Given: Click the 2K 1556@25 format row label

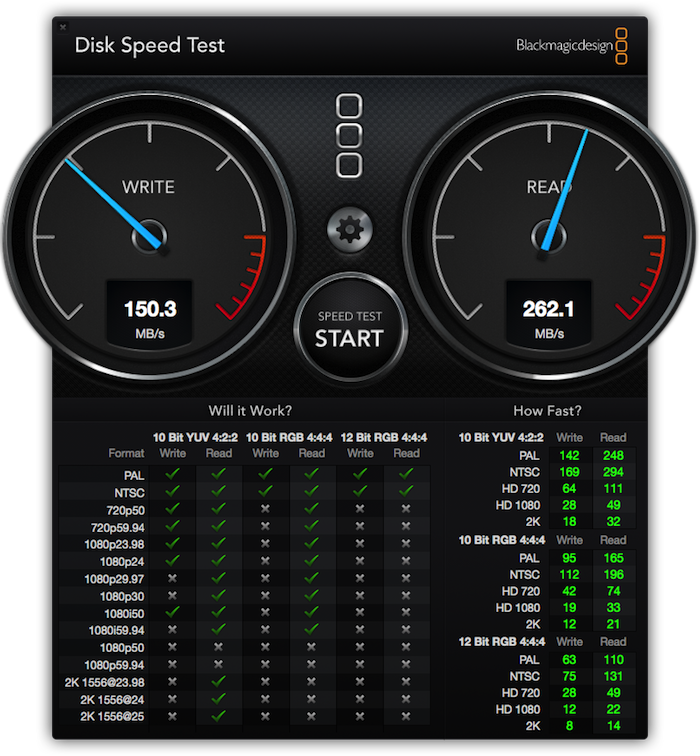Looking at the screenshot, I should (x=113, y=716).
